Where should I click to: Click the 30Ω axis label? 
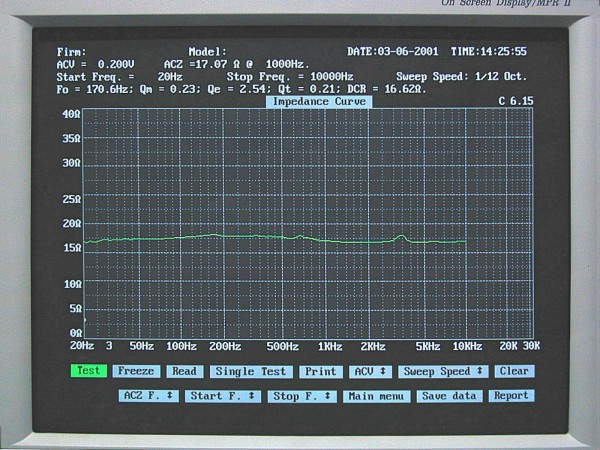click(x=72, y=163)
